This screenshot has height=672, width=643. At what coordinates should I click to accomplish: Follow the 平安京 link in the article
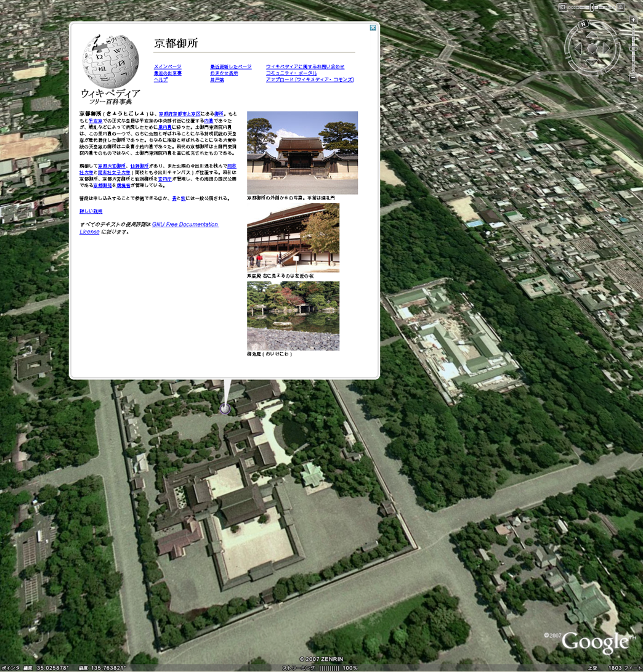pos(95,121)
